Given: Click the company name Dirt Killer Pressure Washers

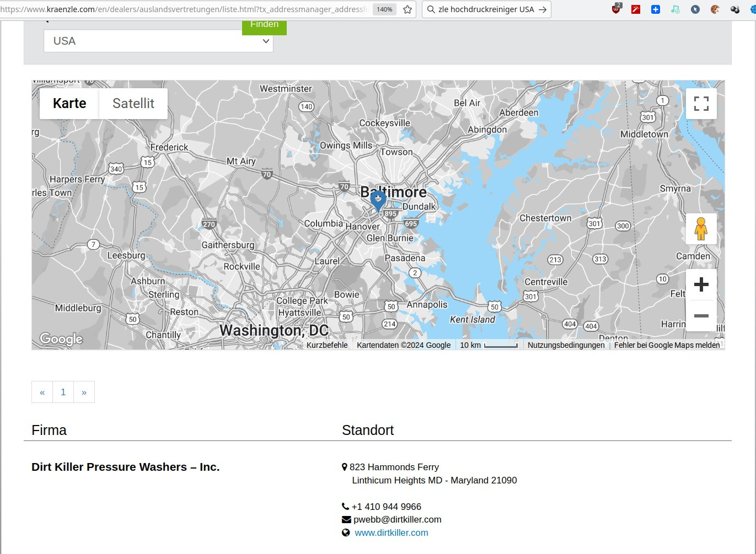Looking at the screenshot, I should pos(126,467).
